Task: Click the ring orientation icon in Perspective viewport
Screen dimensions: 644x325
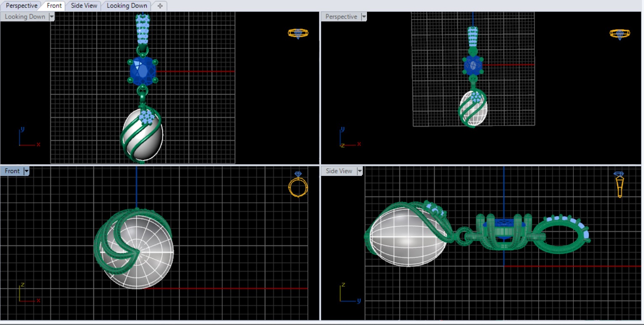Action: 620,34
